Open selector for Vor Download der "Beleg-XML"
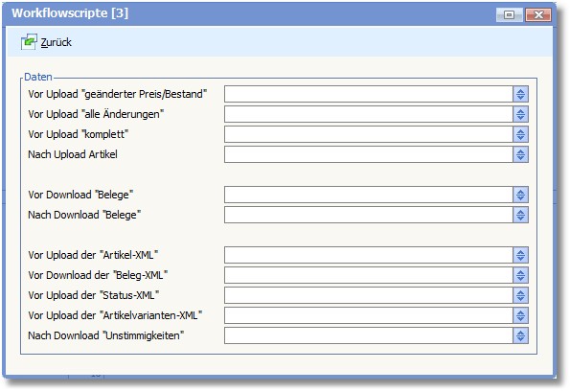The height and width of the screenshot is (392, 570). [x=520, y=275]
